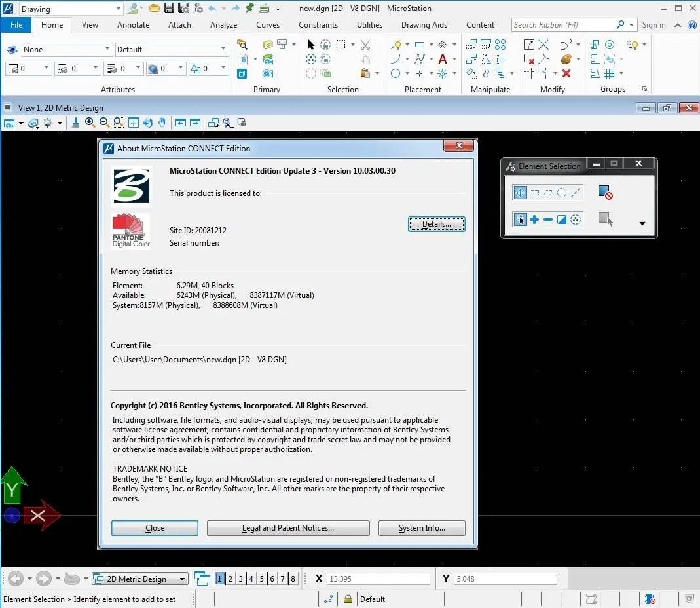Click the Select All/Clear method icon

click(x=576, y=219)
